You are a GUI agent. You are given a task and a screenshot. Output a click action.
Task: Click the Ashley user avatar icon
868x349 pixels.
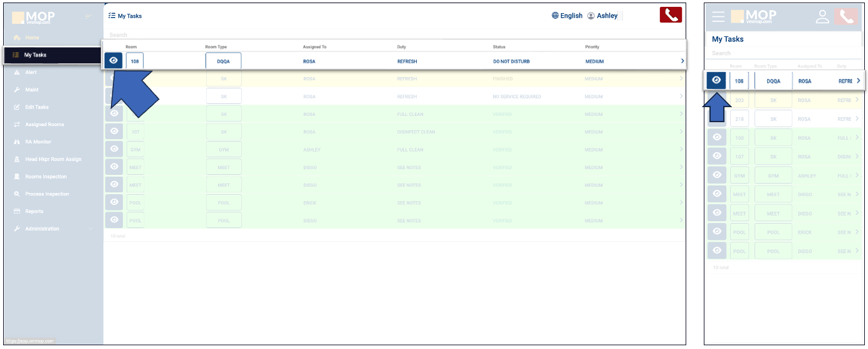coord(591,16)
